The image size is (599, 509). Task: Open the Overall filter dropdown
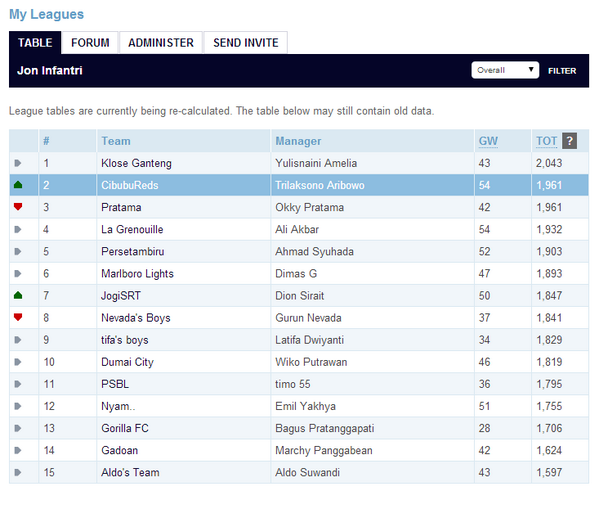505,70
